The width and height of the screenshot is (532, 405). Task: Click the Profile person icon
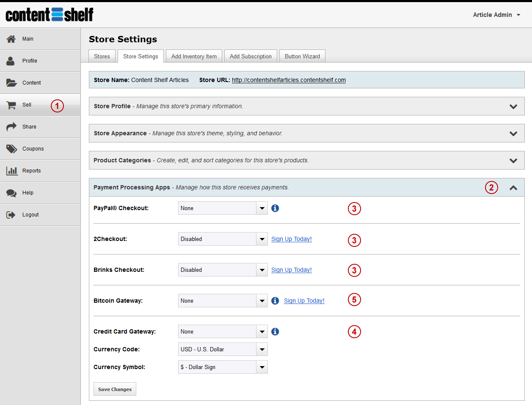(x=11, y=61)
